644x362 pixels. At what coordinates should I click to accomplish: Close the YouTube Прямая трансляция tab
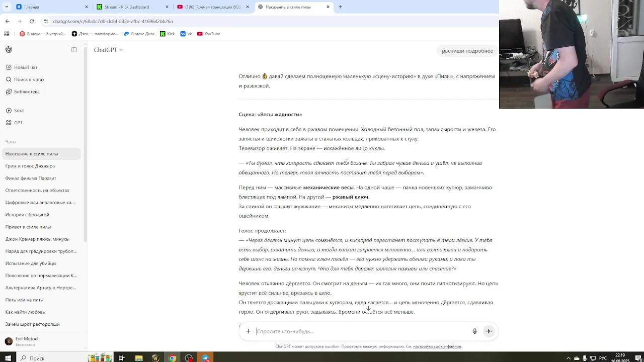point(248,7)
